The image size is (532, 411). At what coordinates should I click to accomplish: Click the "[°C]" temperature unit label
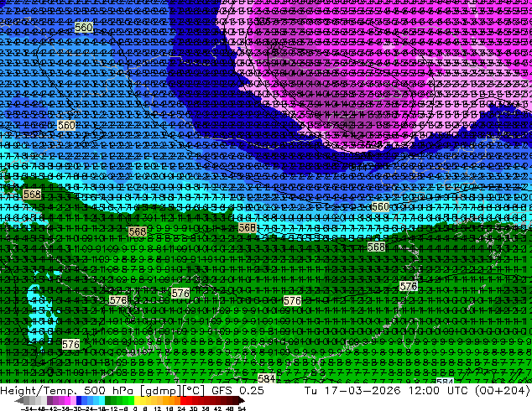tap(194, 391)
